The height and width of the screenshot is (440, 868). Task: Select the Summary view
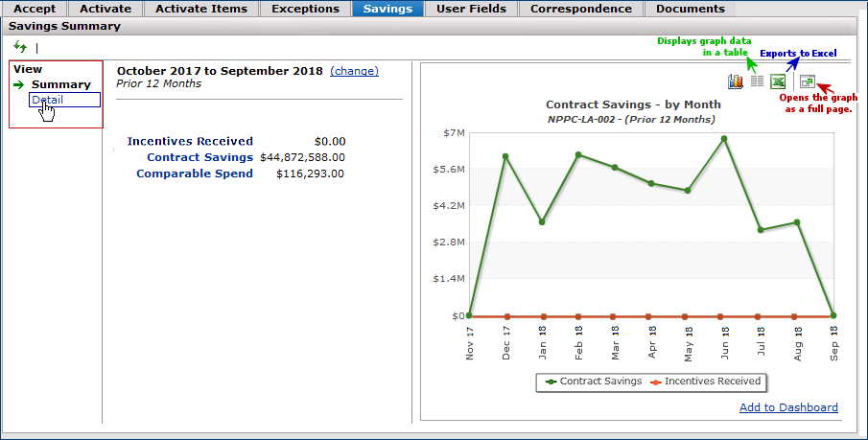tap(60, 84)
